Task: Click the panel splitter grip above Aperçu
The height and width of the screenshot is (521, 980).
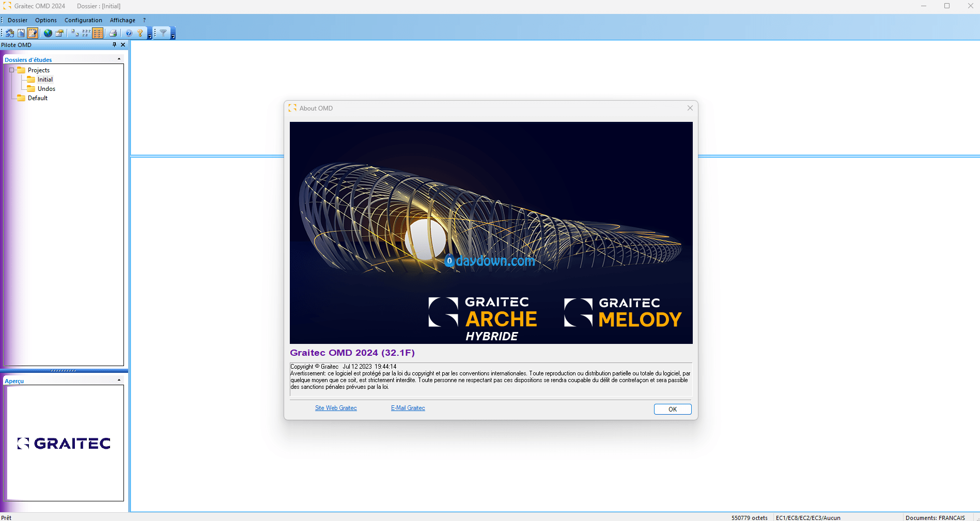Action: (64, 370)
